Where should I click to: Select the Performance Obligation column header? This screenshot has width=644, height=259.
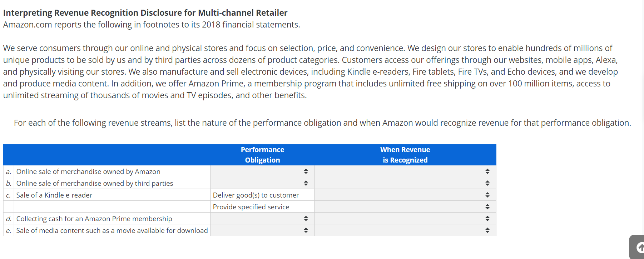pos(262,155)
